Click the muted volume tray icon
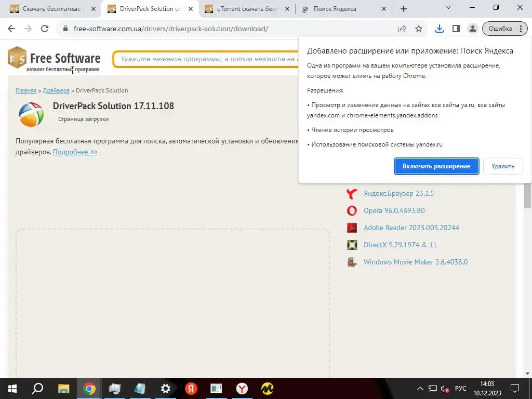Image resolution: width=532 pixels, height=399 pixels. click(x=445, y=389)
